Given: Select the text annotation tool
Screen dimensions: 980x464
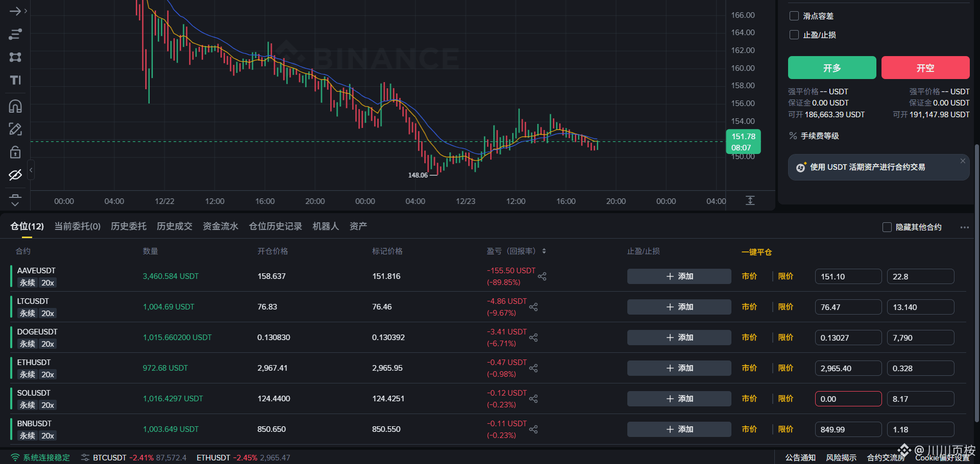Looking at the screenshot, I should click(15, 80).
